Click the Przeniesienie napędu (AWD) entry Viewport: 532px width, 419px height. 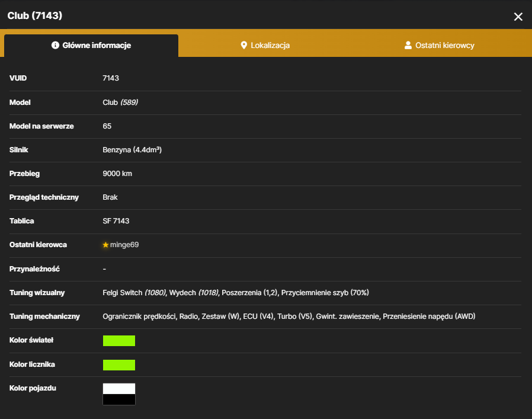click(429, 316)
